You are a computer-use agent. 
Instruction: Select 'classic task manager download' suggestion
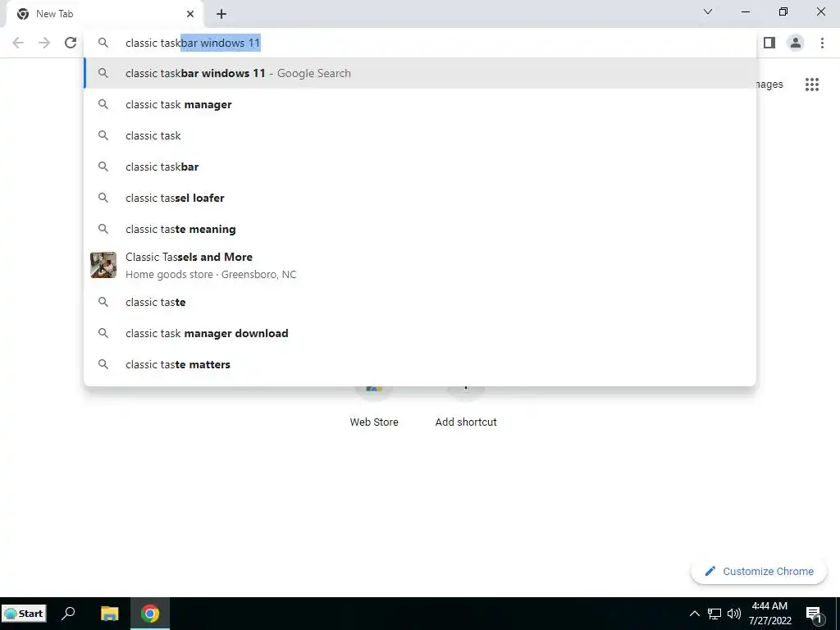click(421, 333)
